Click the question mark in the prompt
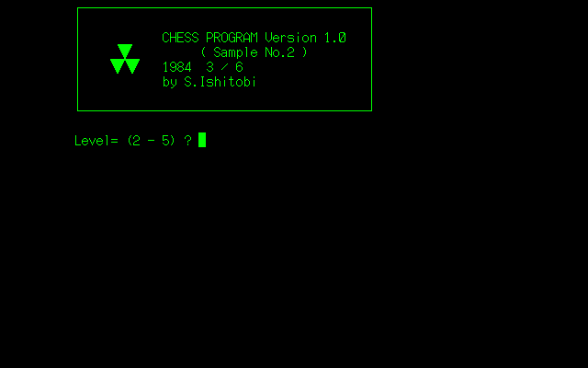 point(187,141)
